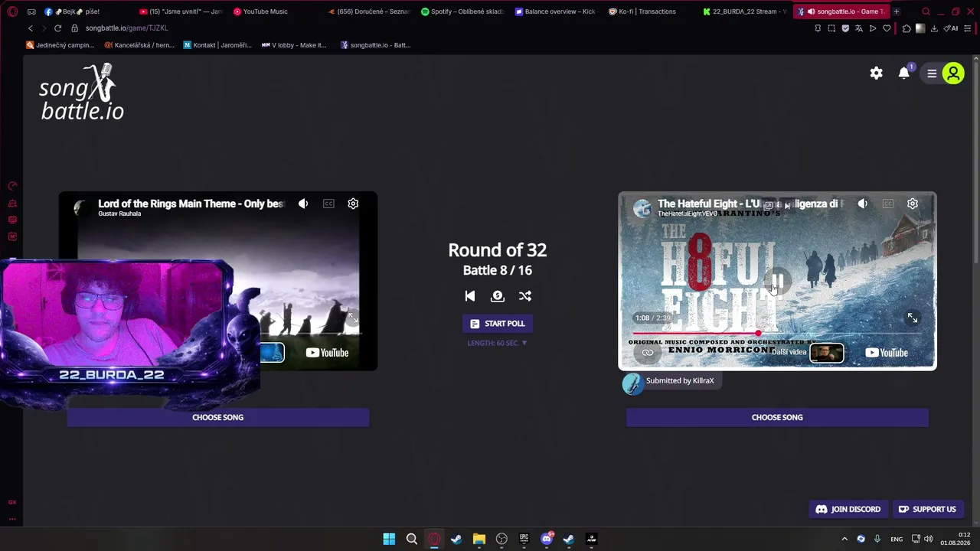Open the round hamburger menu in site header
This screenshot has width=980, height=551.
[x=932, y=73]
